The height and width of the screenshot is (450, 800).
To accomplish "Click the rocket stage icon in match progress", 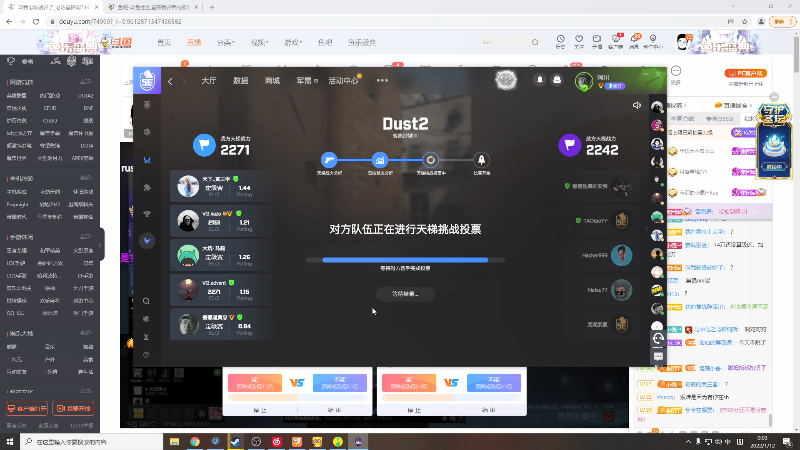I will 481,160.
